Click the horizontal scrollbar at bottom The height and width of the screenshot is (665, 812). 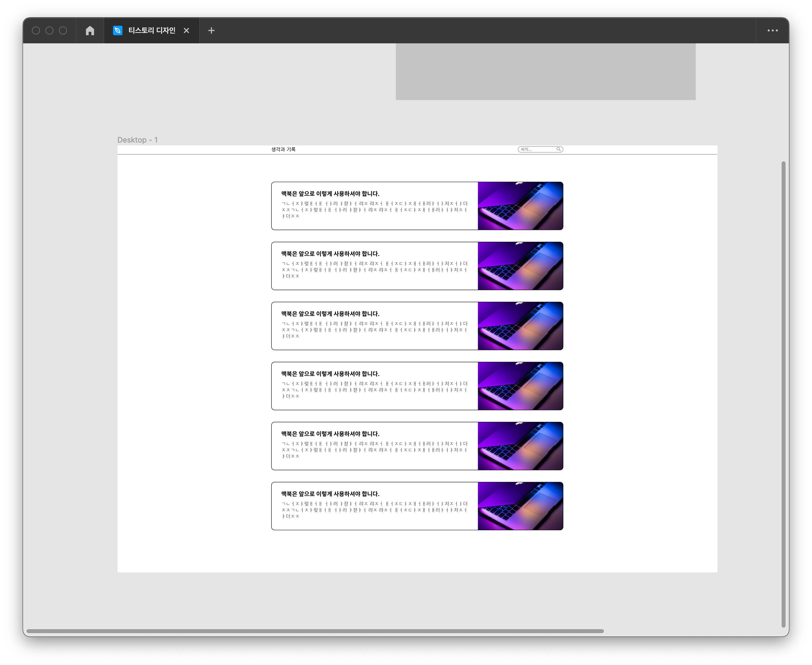click(x=315, y=631)
